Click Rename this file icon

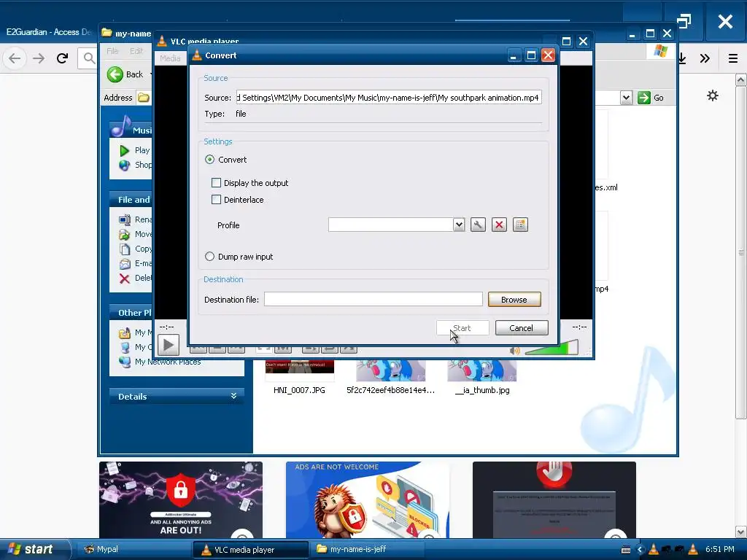pos(124,219)
